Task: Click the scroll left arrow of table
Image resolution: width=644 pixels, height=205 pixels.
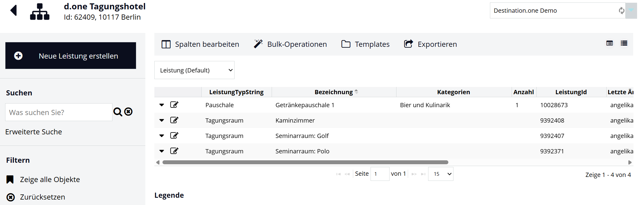Action: 158,162
